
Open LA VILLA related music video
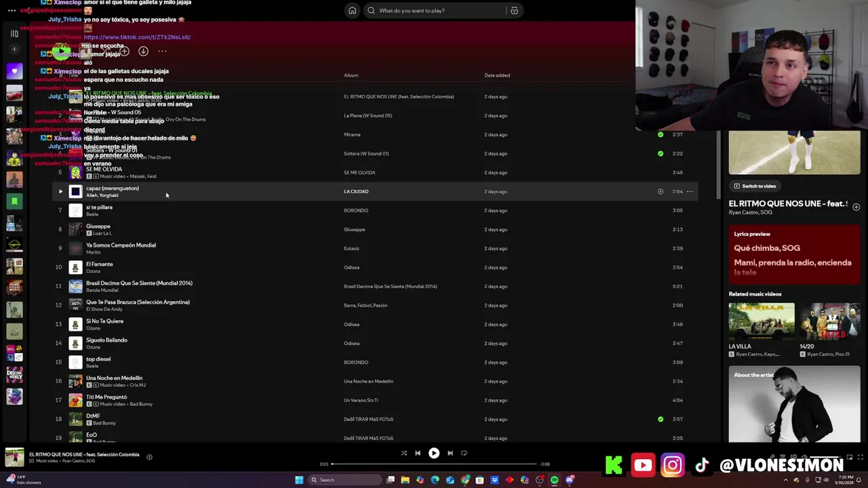[762, 330]
